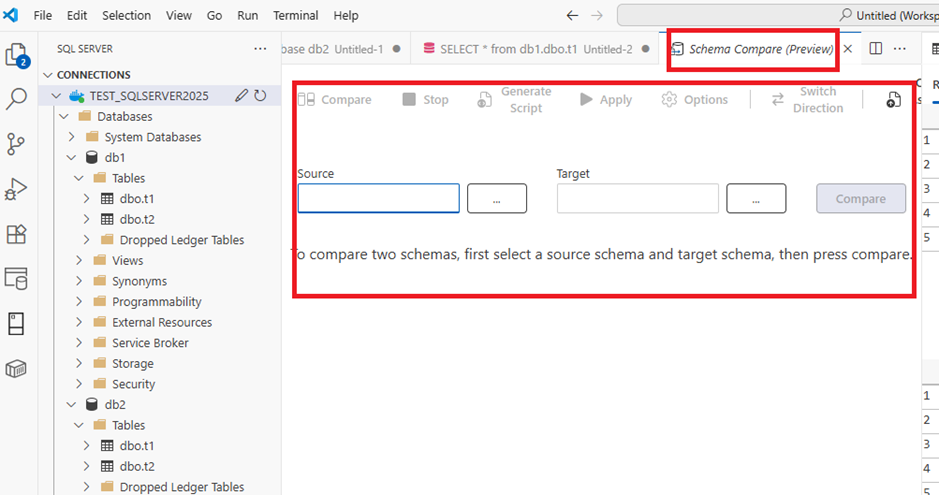Collapse the TEST_SQLSERVER2025 server node
This screenshot has width=939, height=495.
[56, 96]
